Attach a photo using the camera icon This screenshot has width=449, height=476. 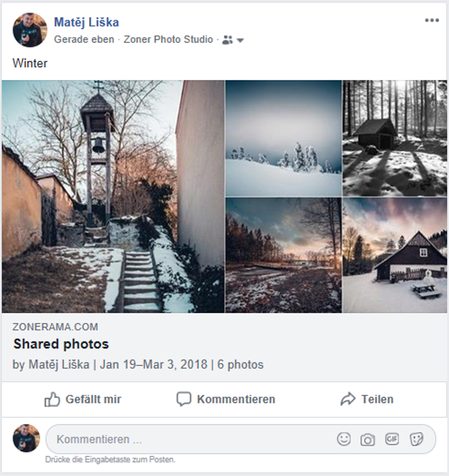(368, 439)
